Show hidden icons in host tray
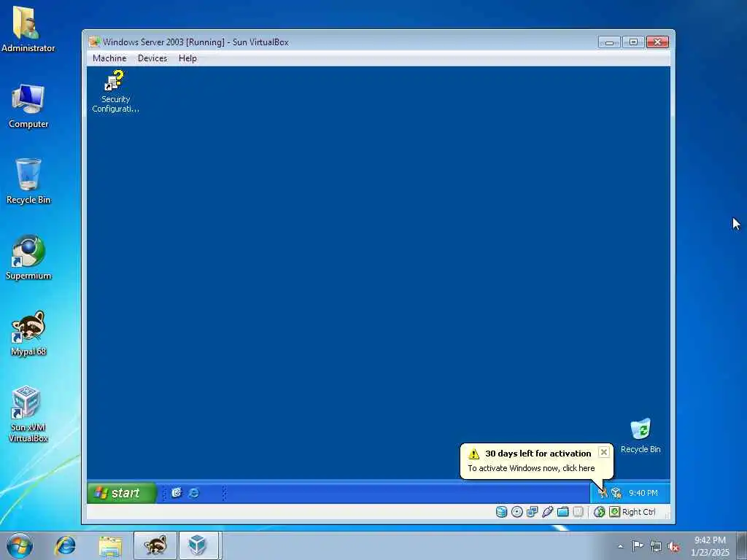Image resolution: width=747 pixels, height=560 pixels. (x=620, y=547)
